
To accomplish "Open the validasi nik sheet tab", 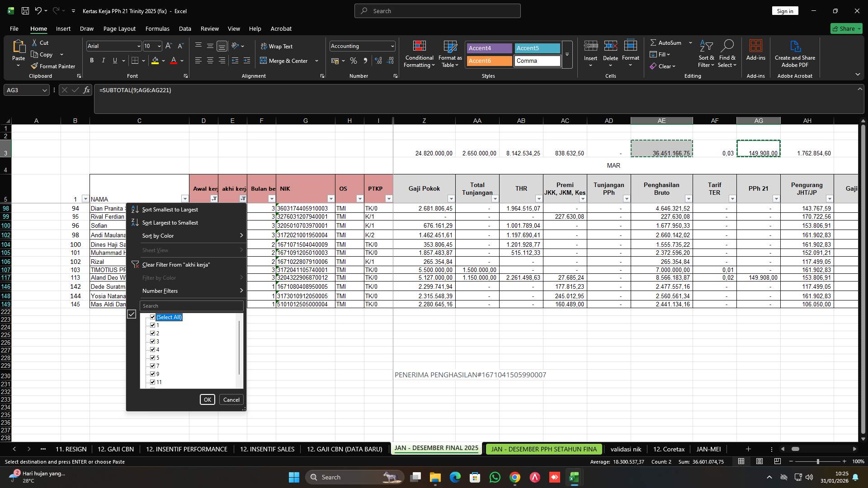I will coord(626,449).
